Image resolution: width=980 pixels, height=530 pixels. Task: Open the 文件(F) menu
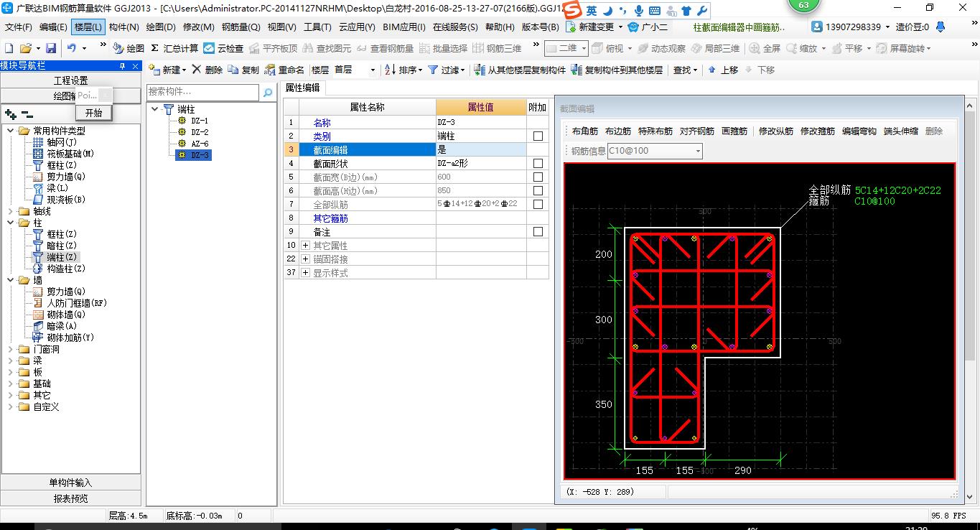click(19, 27)
